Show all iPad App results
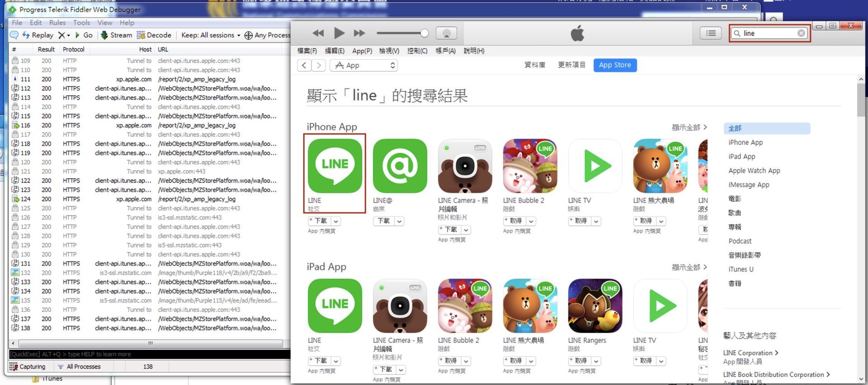The width and height of the screenshot is (868, 385). coord(689,267)
